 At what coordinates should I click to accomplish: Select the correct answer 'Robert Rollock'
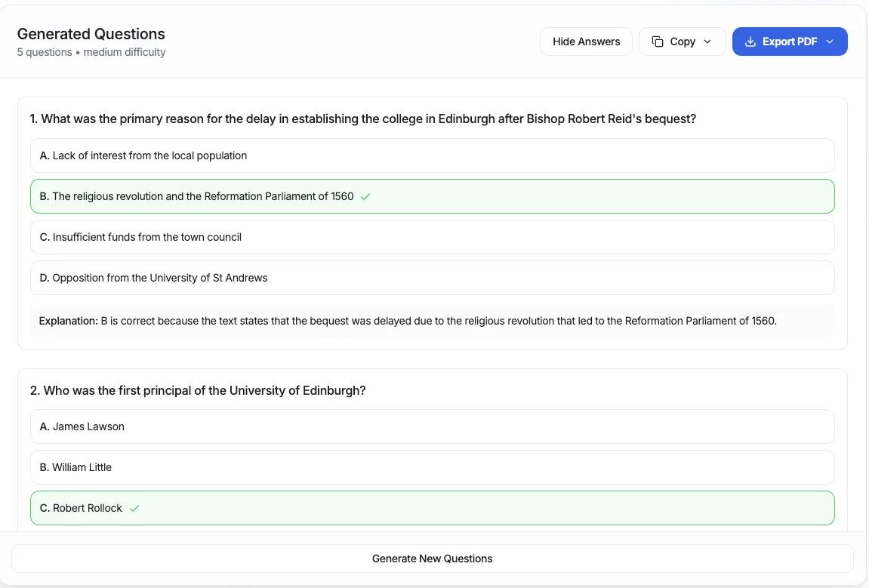(432, 508)
